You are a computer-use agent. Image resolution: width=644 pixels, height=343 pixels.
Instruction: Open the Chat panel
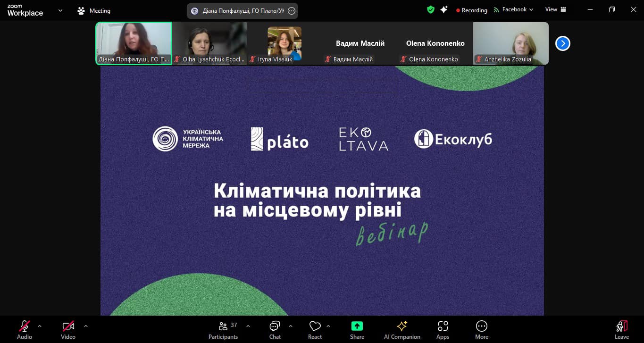tap(275, 329)
